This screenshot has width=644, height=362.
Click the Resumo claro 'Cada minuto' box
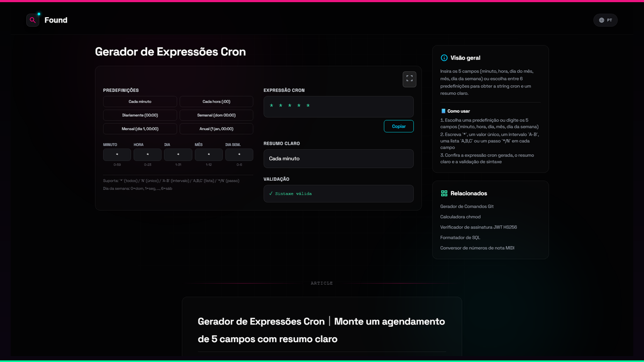[x=339, y=159]
